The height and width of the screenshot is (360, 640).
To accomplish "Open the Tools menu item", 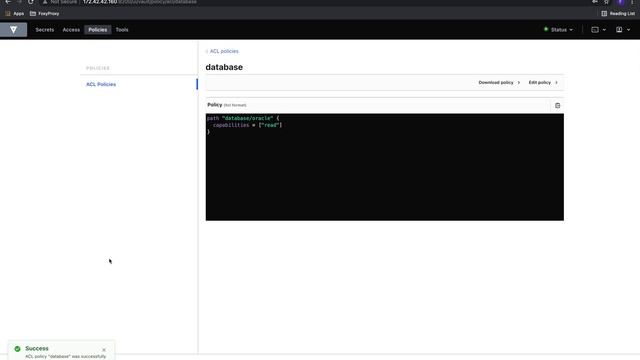I will coord(122,30).
